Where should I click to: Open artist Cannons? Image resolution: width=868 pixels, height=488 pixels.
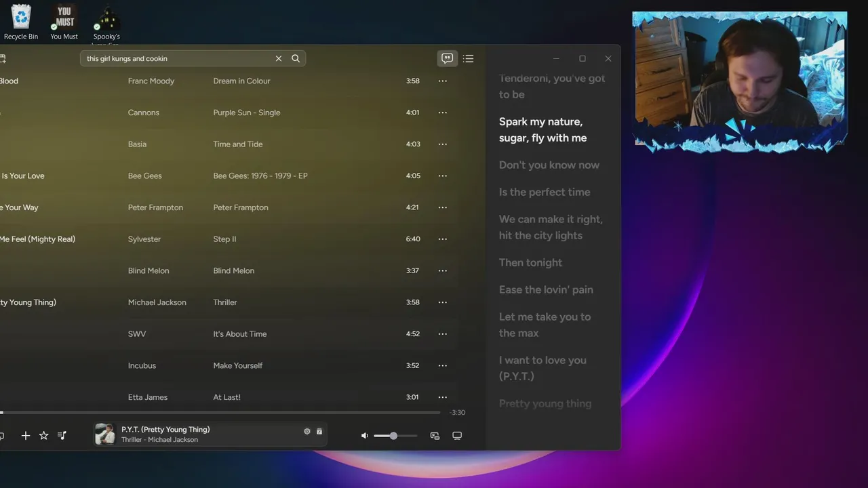pyautogui.click(x=144, y=113)
